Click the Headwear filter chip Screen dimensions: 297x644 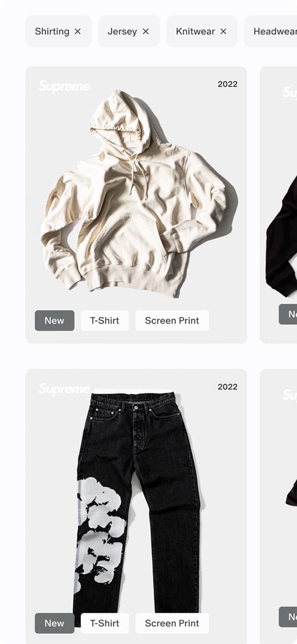[x=271, y=31]
